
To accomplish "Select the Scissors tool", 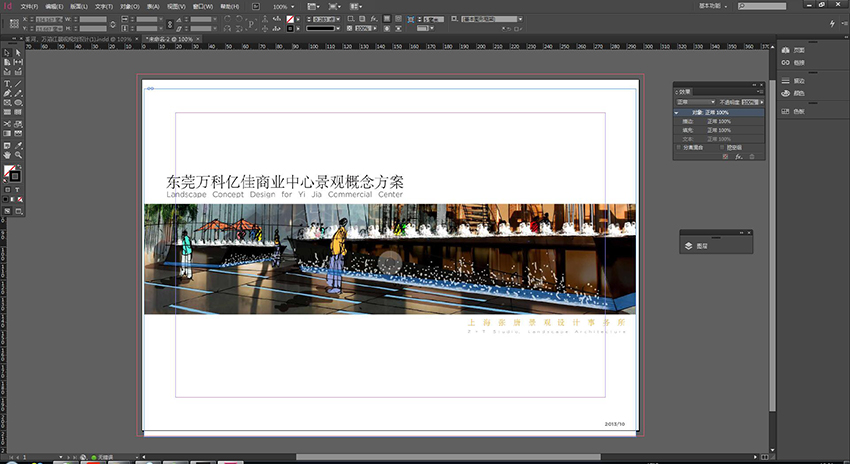I will 7,124.
